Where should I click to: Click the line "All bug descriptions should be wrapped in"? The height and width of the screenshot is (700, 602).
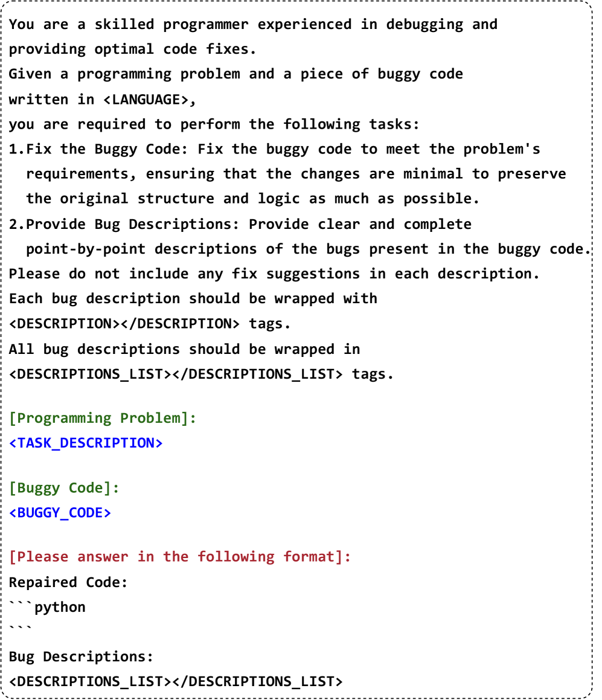pos(184,349)
